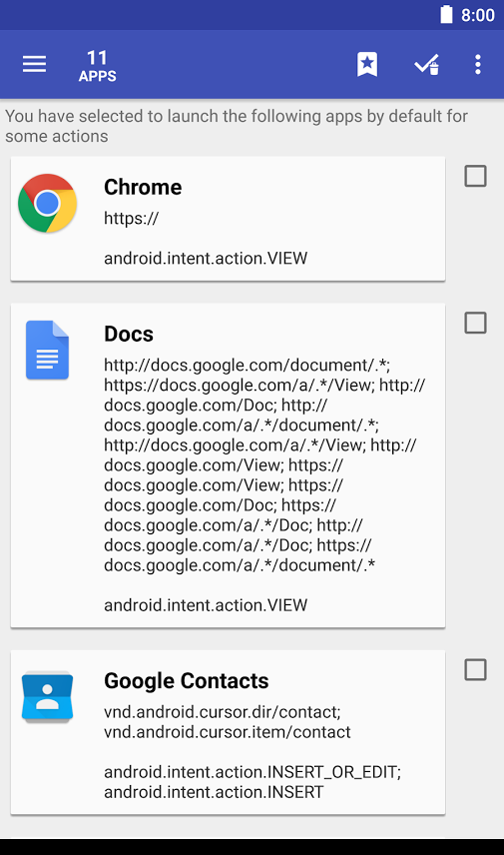Check the Google Contacts checkbox
Image resolution: width=504 pixels, height=855 pixels.
point(476,669)
